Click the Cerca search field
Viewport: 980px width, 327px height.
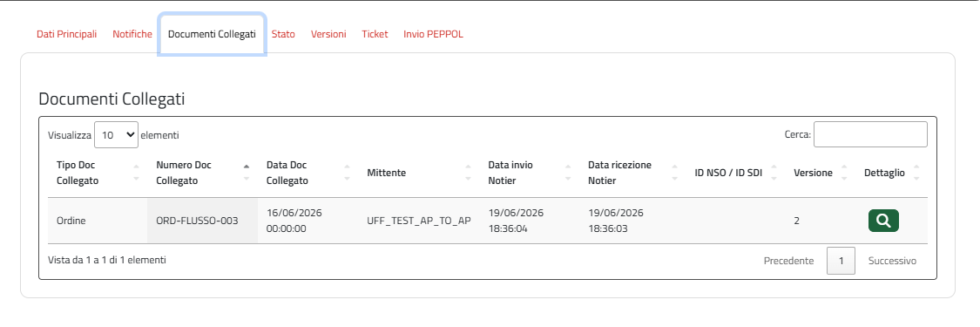click(x=870, y=134)
